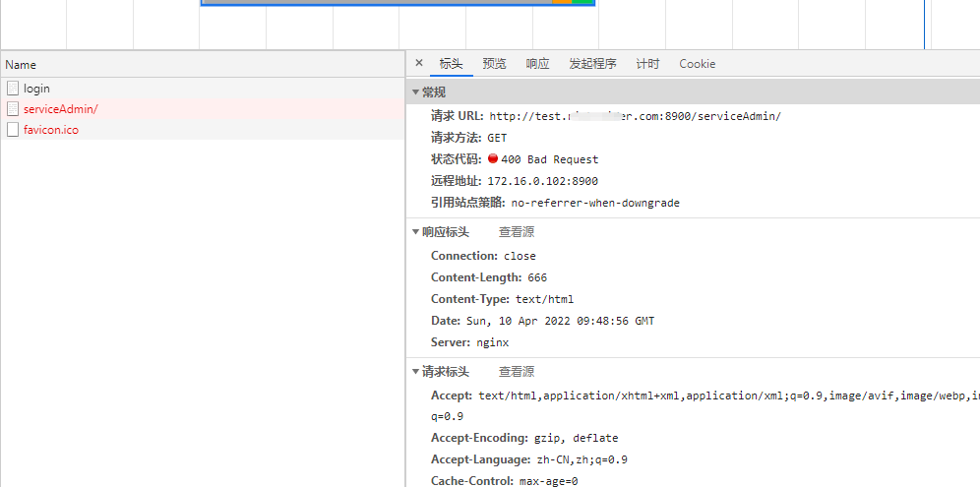Click the waterfall timeline bar at top
The image size is (980, 487).
point(398,3)
